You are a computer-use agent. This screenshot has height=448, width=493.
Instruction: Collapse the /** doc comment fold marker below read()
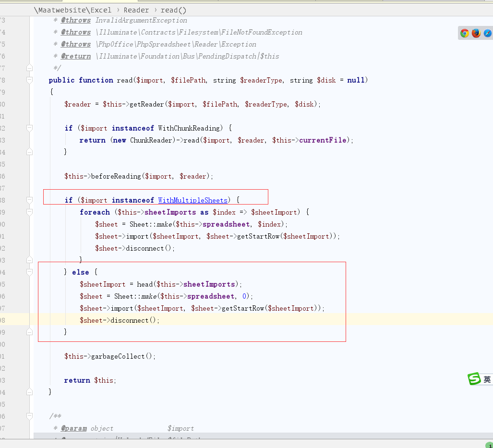tap(30, 416)
